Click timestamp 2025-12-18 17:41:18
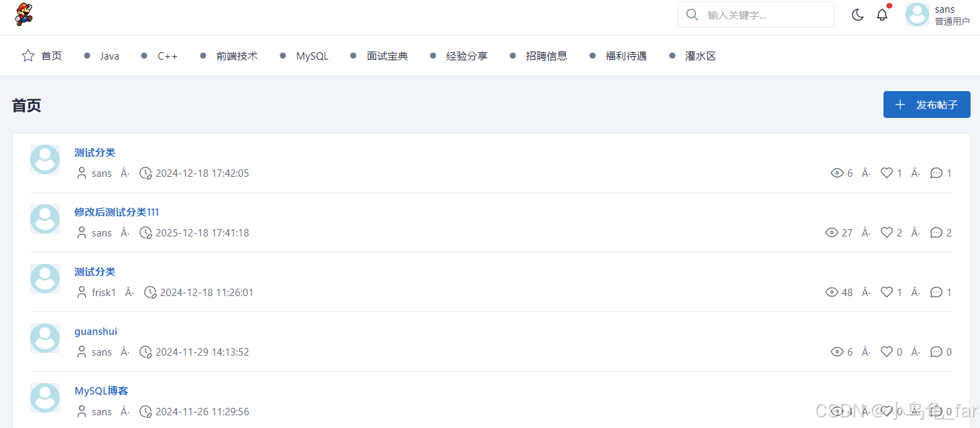This screenshot has height=428, width=980. click(202, 232)
